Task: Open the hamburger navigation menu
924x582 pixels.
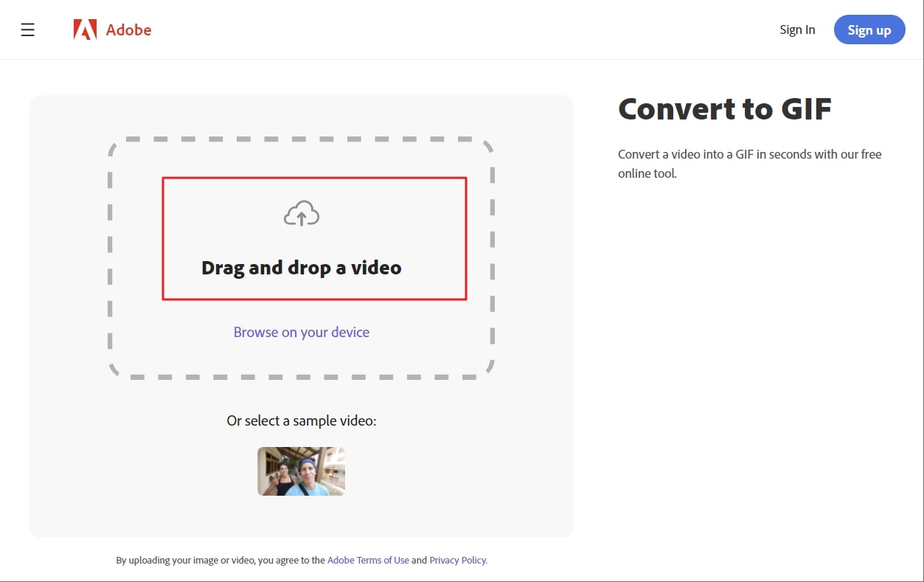Action: [28, 30]
